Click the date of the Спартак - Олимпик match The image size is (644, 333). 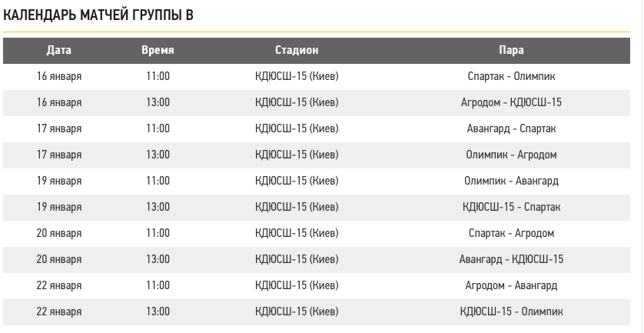click(x=59, y=76)
